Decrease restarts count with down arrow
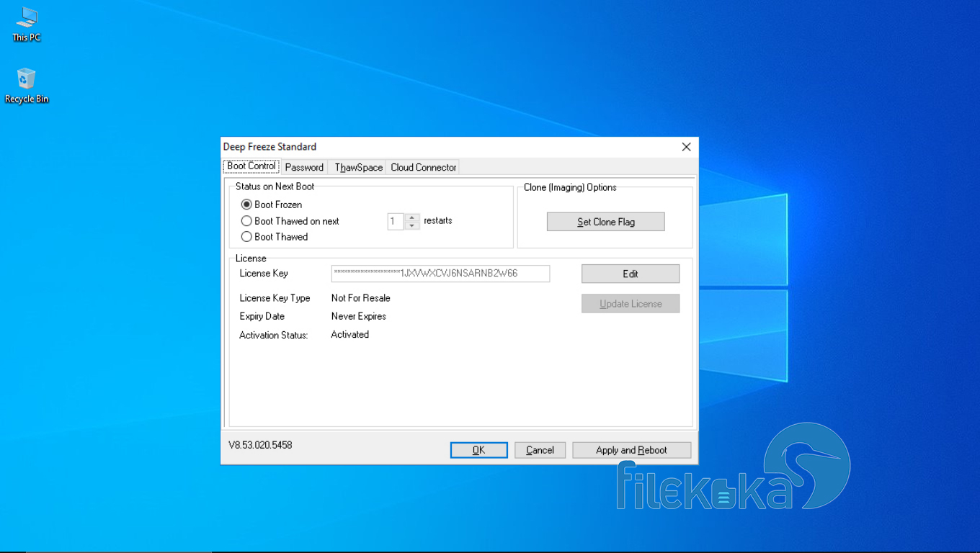This screenshot has height=553, width=980. pyautogui.click(x=412, y=225)
